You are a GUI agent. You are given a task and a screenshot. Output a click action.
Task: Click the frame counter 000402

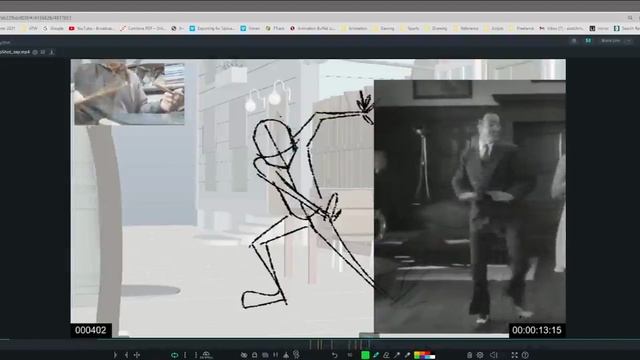[91, 330]
